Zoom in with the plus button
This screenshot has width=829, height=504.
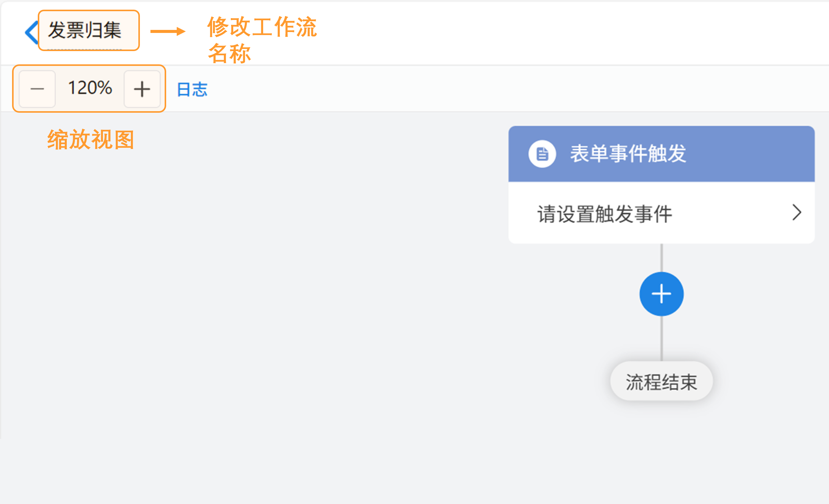(142, 89)
